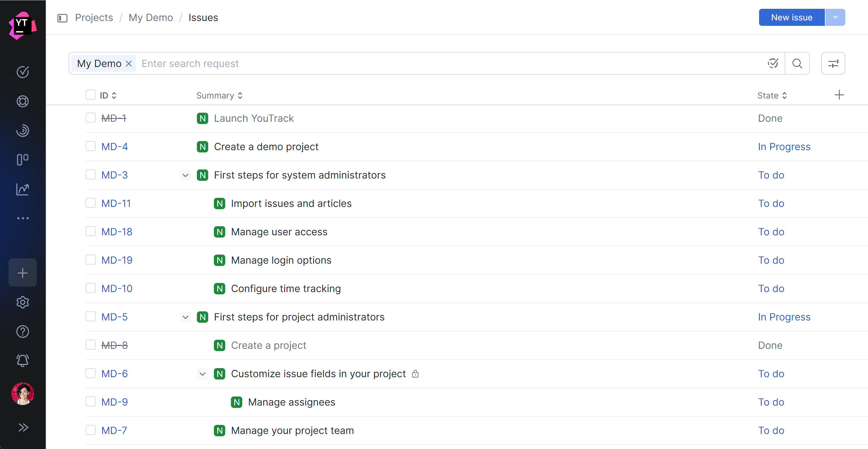Open issue link MD-18

pos(117,232)
